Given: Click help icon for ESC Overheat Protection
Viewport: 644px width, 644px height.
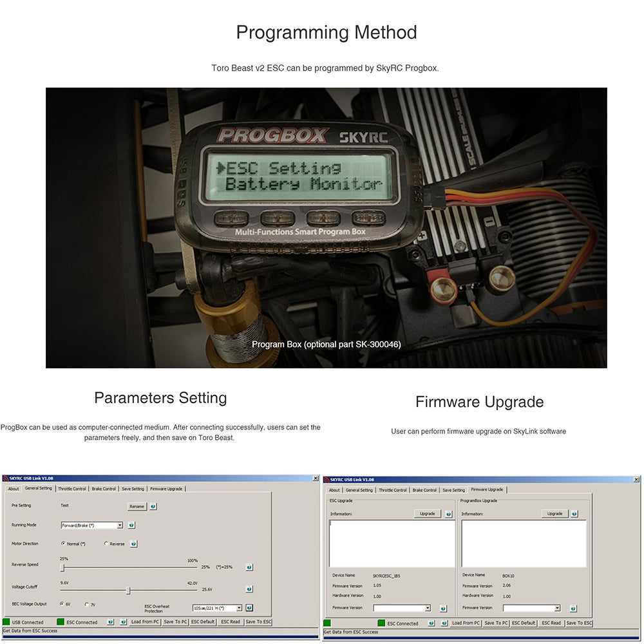Looking at the screenshot, I should (x=249, y=607).
